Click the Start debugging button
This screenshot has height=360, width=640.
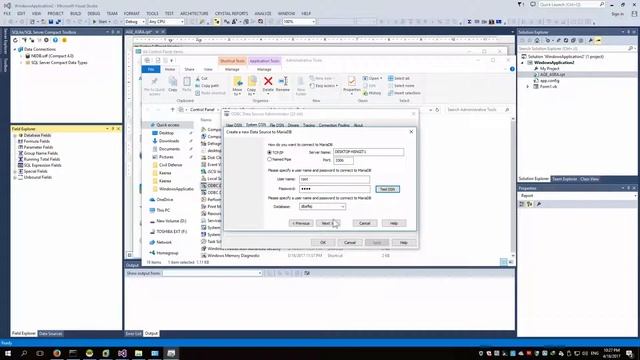pyautogui.click(x=101, y=22)
